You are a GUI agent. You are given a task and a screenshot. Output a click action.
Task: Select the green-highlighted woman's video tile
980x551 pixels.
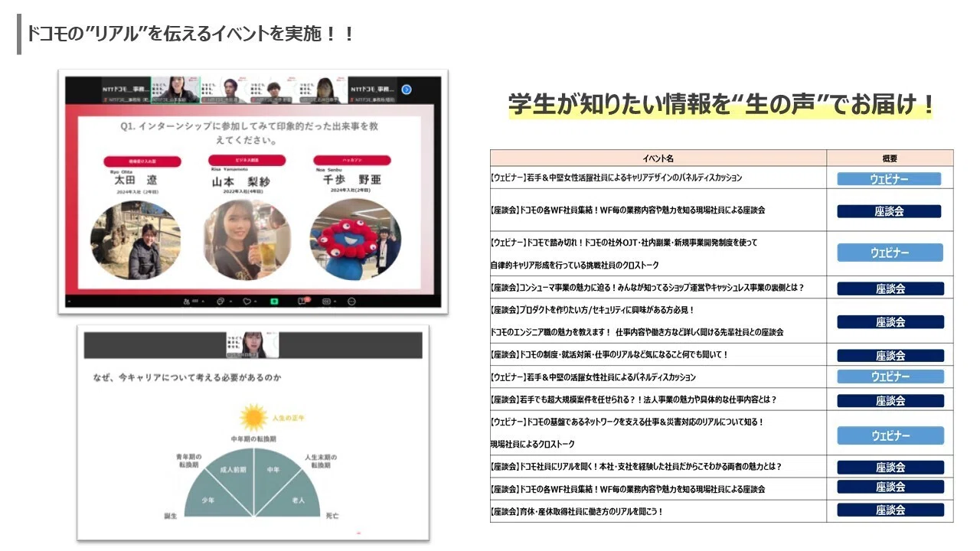click(x=175, y=90)
